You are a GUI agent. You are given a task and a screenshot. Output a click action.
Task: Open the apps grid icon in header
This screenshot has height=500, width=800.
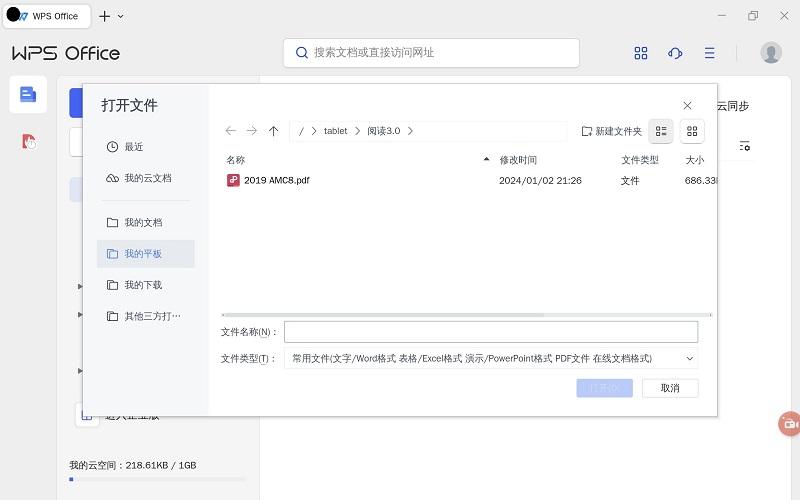[x=641, y=53]
